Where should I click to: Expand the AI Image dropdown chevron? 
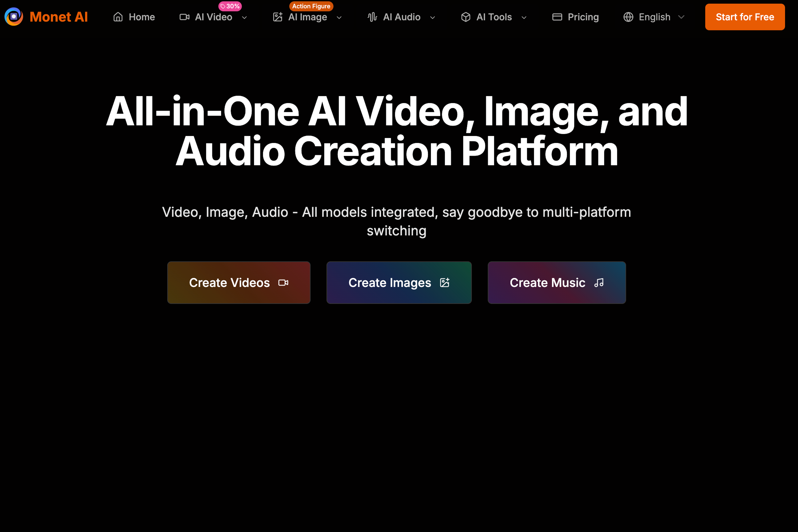339,17
